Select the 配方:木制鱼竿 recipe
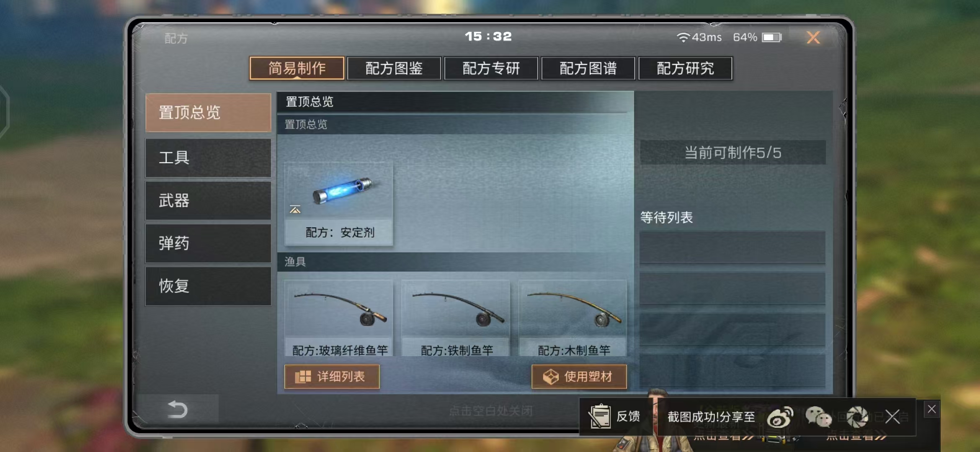 click(x=573, y=318)
